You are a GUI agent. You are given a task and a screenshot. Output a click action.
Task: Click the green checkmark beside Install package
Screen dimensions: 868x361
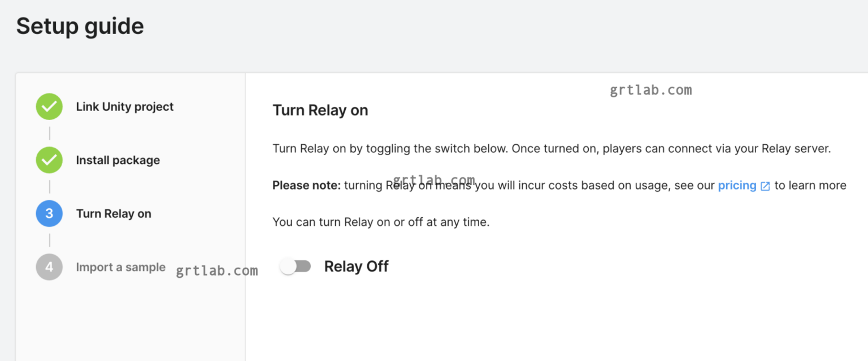[x=49, y=160]
